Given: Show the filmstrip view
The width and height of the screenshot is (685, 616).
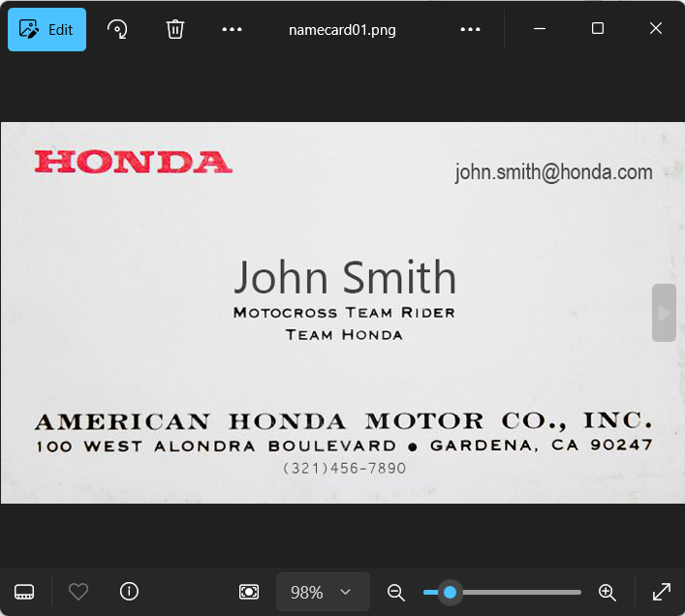Looking at the screenshot, I should (x=24, y=592).
